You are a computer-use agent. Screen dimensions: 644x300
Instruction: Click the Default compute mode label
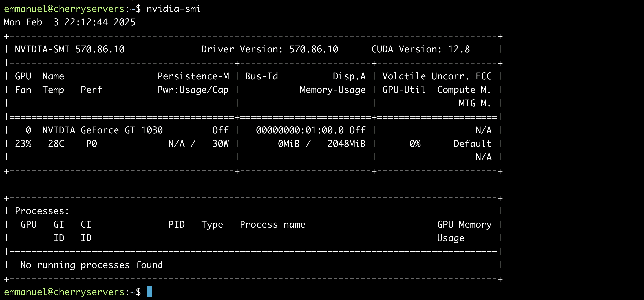tap(472, 143)
